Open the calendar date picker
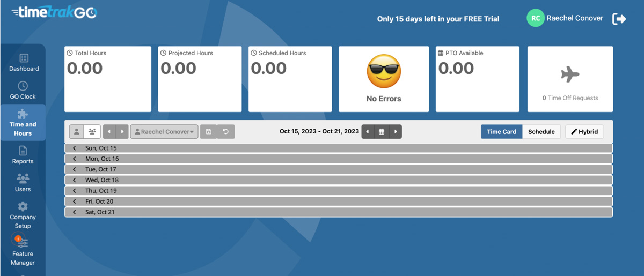Viewport: 644px width, 276px height. coord(382,131)
